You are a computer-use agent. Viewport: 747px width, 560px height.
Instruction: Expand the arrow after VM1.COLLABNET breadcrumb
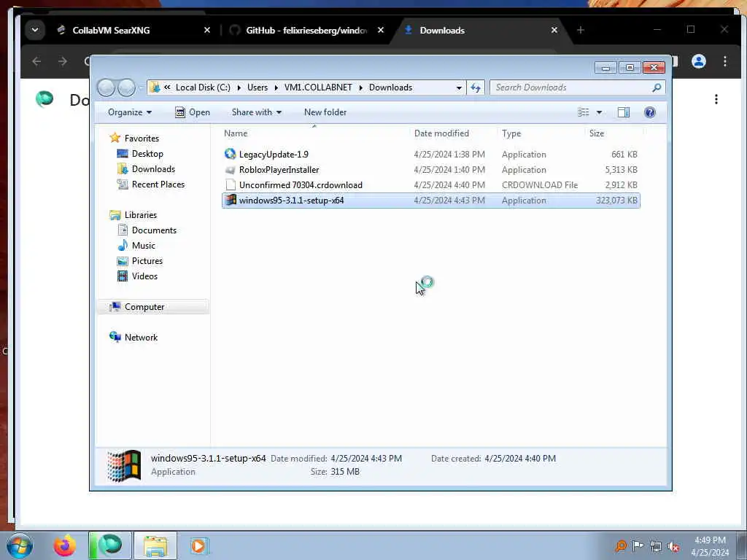click(x=360, y=87)
